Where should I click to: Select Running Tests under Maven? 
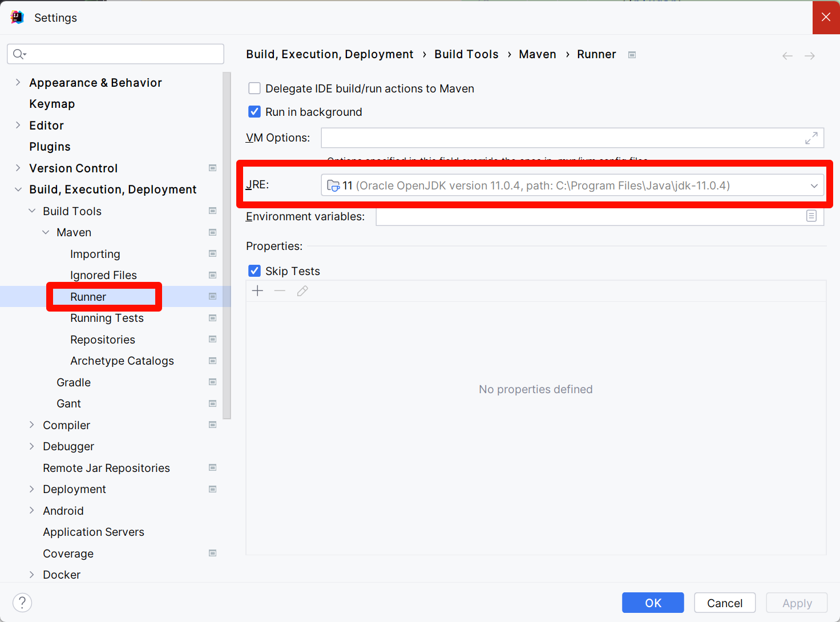click(x=107, y=318)
